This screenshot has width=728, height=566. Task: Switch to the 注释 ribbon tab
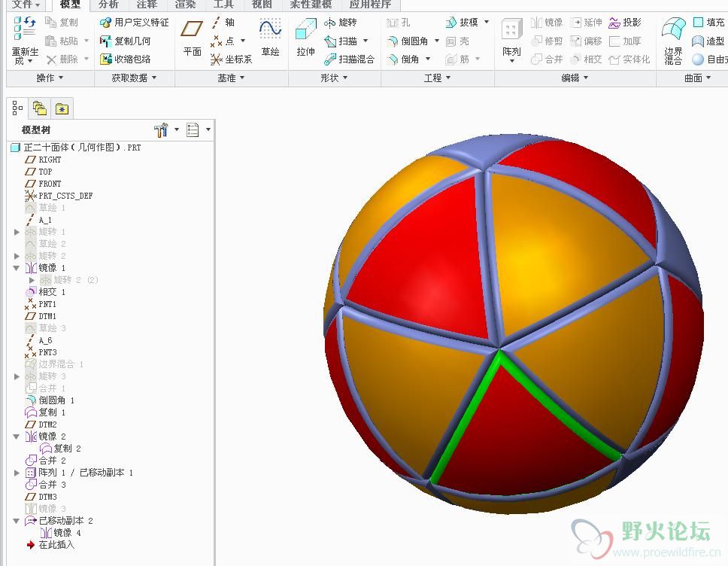[x=147, y=5]
